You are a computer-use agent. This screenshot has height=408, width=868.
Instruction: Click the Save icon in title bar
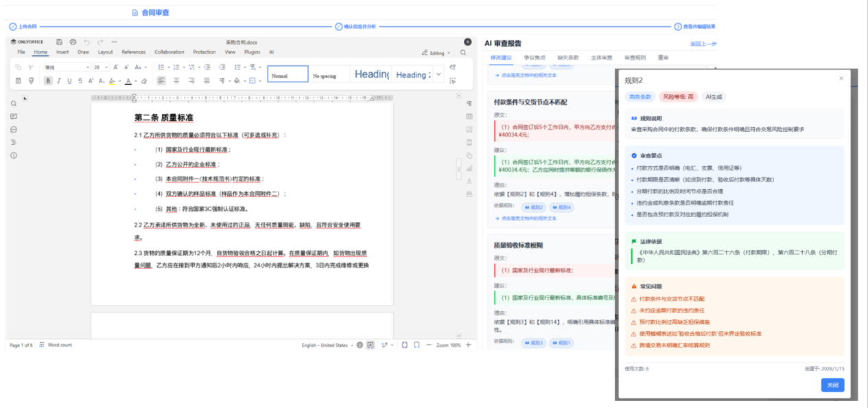[60, 42]
